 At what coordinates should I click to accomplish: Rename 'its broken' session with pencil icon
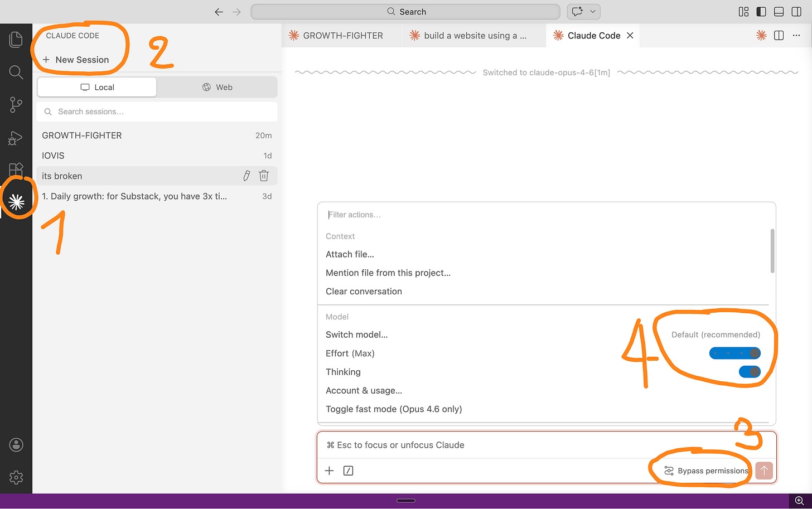point(246,176)
